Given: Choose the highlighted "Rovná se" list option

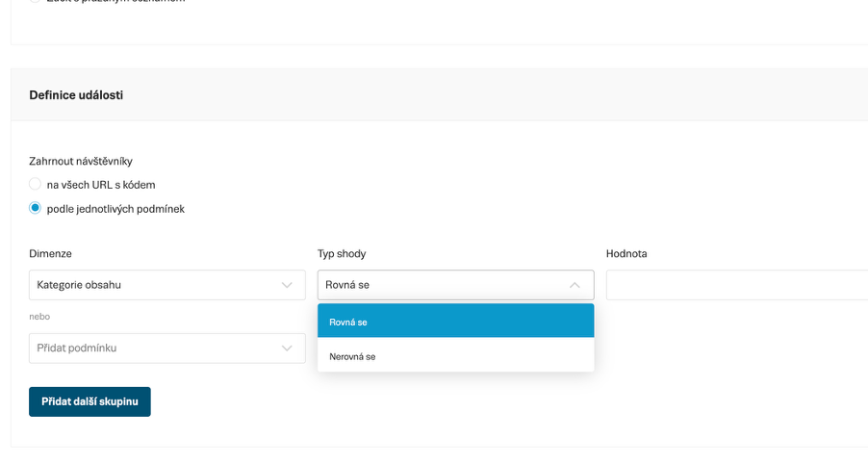Looking at the screenshot, I should (x=455, y=322).
